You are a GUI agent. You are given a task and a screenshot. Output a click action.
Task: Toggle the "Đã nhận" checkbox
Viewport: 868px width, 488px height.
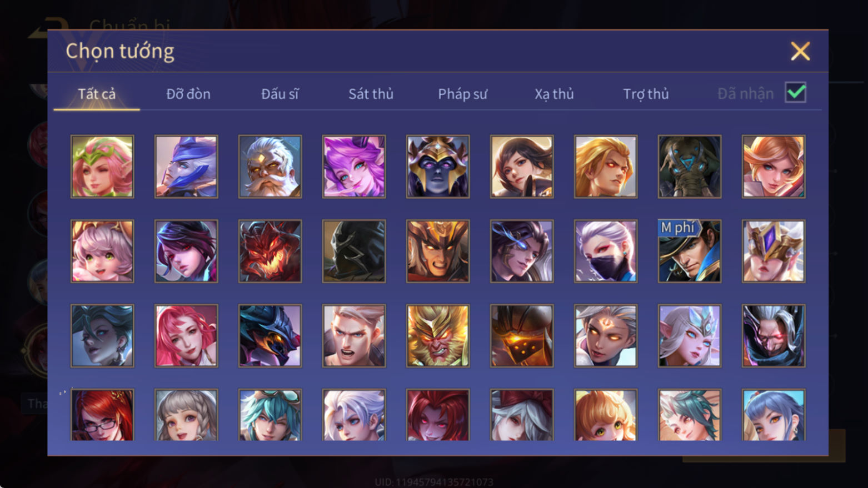click(795, 92)
